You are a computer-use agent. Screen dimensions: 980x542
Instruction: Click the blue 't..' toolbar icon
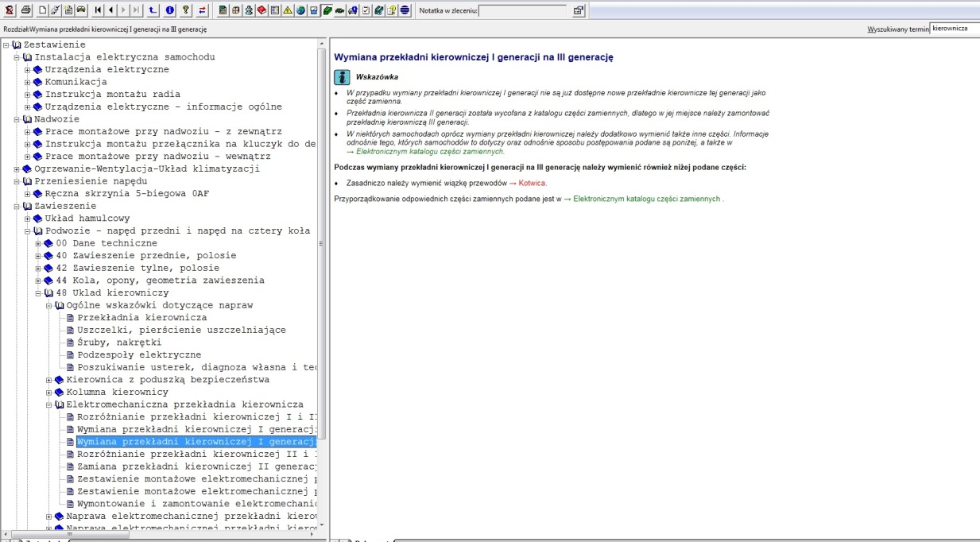tap(153, 10)
